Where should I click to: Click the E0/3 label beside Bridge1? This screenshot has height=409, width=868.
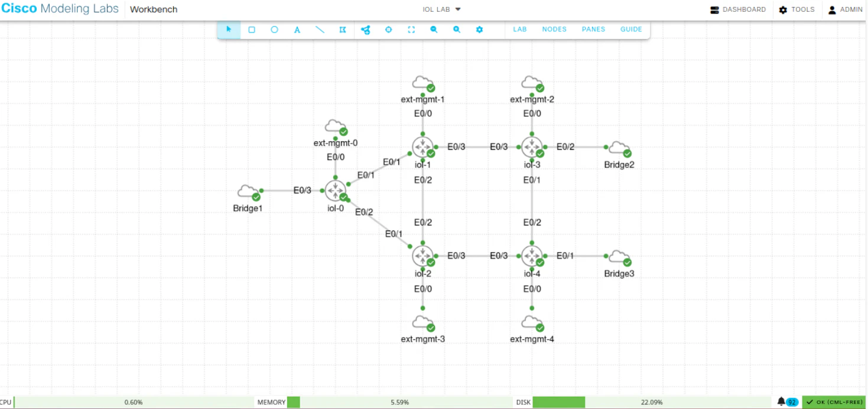pos(302,190)
